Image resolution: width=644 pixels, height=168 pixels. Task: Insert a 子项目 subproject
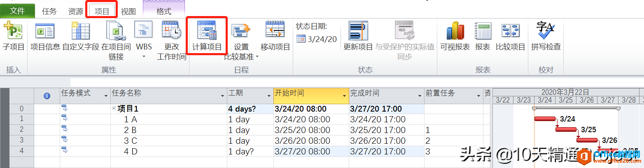point(14,37)
